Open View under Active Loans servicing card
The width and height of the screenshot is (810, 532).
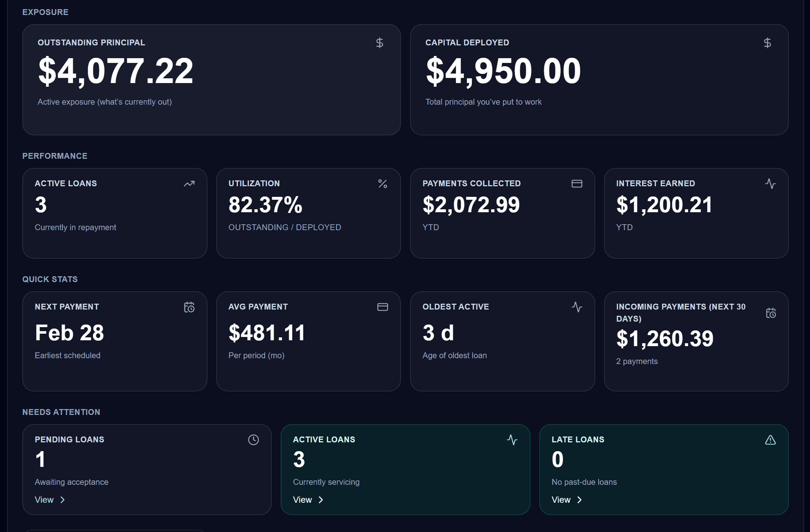(x=302, y=499)
